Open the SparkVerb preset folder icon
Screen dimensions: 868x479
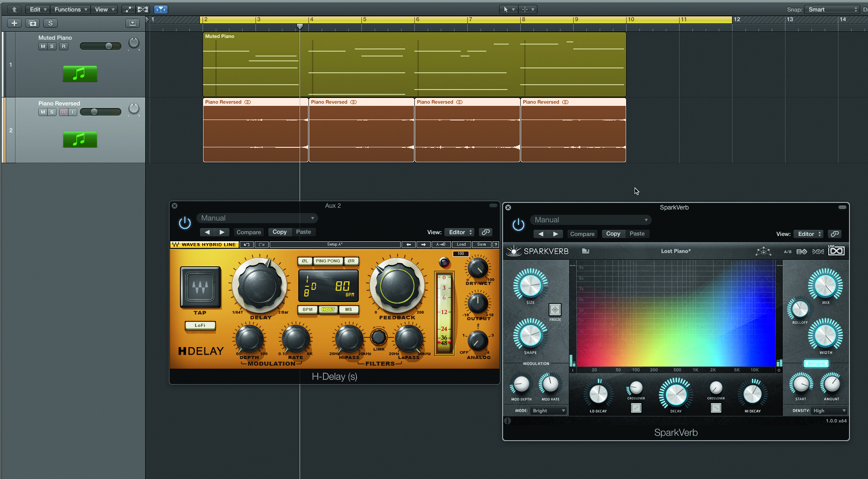(586, 251)
